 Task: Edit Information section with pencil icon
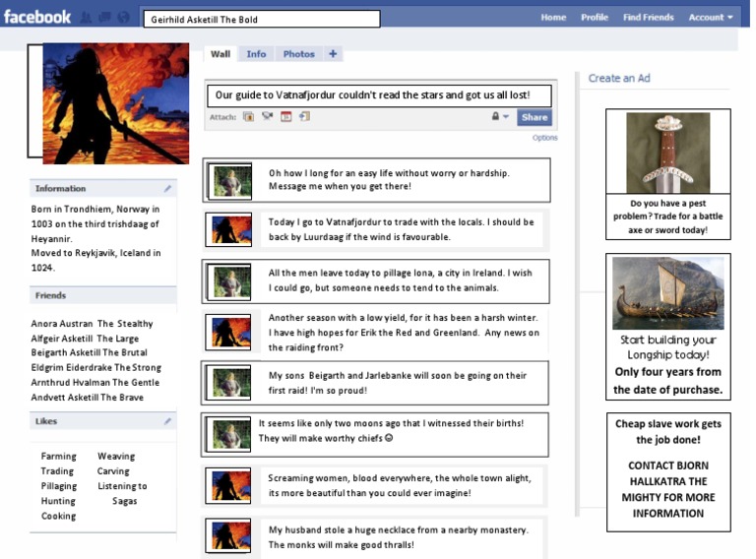[167, 188]
